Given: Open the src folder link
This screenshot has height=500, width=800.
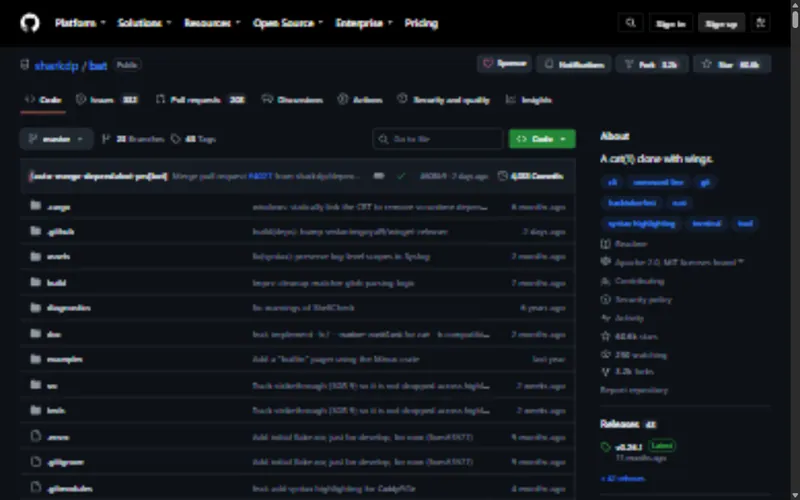Looking at the screenshot, I should pos(52,386).
